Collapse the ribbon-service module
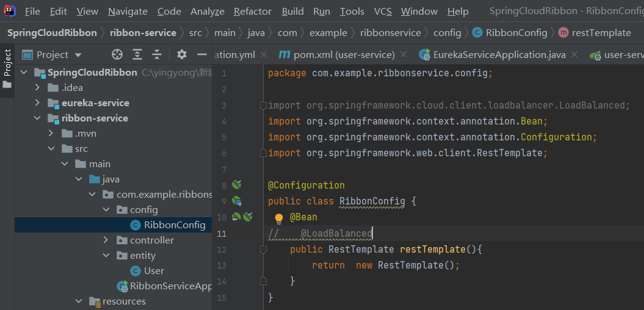The width and height of the screenshot is (644, 310). tap(37, 118)
